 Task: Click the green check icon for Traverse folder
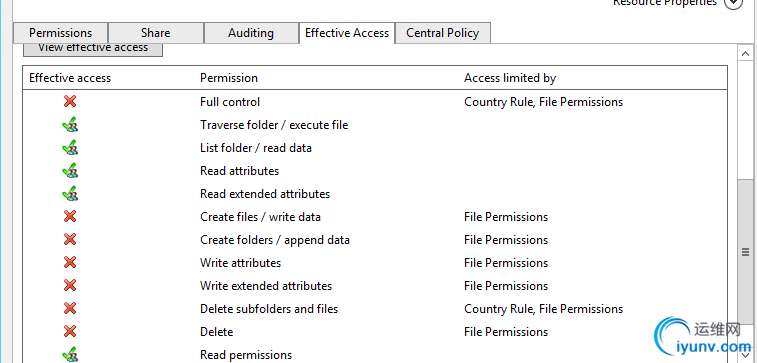tap(70, 125)
